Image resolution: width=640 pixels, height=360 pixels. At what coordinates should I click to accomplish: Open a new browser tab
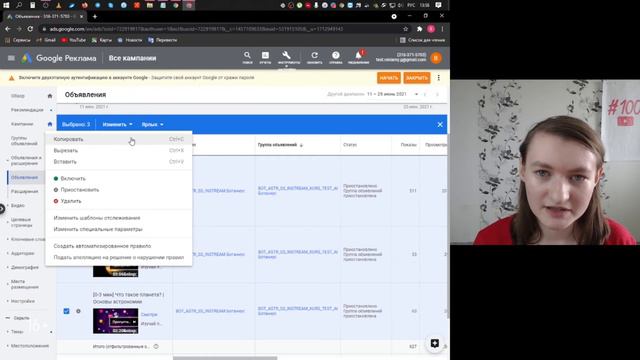pyautogui.click(x=95, y=16)
